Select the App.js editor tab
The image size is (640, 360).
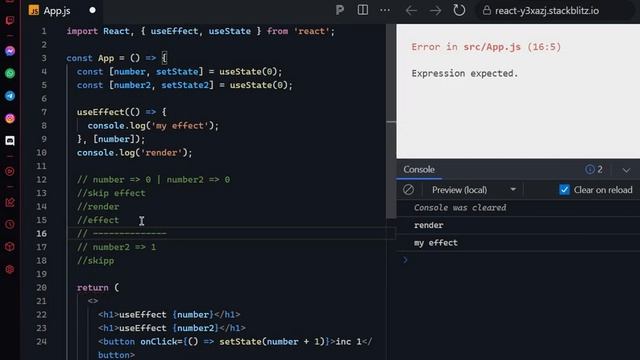tap(61, 10)
